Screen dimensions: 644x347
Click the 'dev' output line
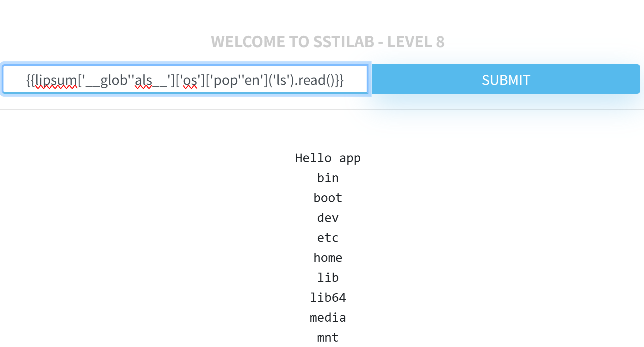tap(328, 218)
